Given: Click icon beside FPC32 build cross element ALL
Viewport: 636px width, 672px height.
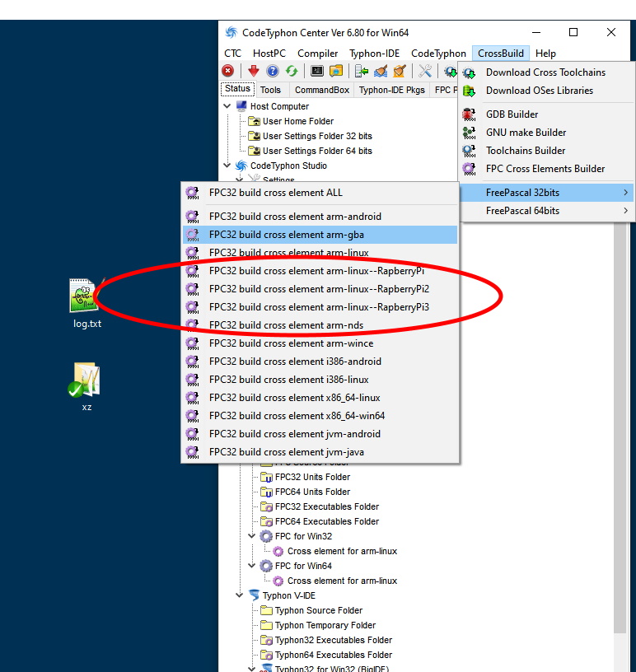Looking at the screenshot, I should click(192, 193).
